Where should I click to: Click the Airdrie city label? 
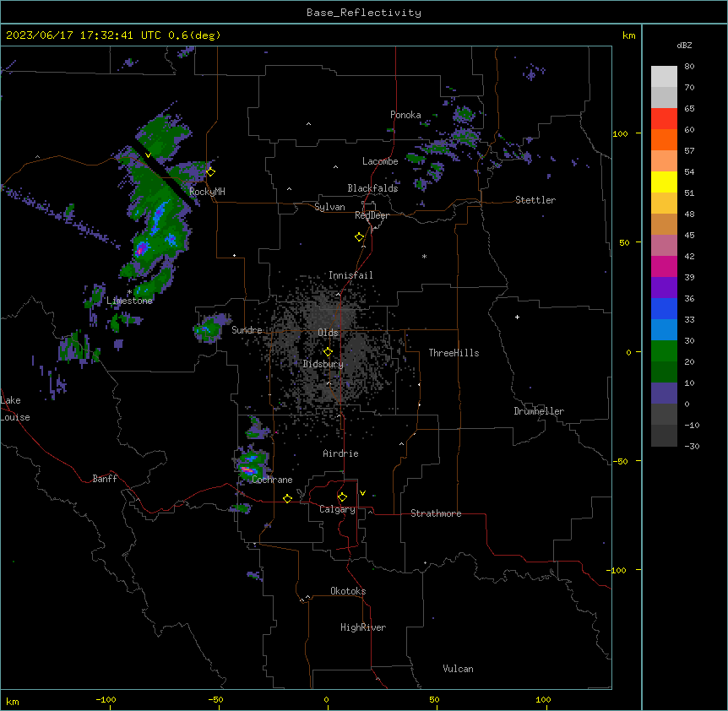pos(341,453)
